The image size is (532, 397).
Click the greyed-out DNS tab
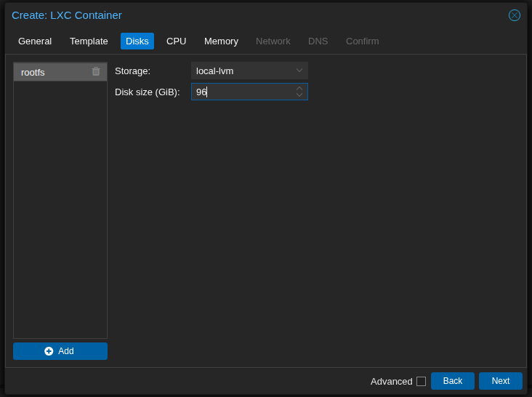coord(318,41)
